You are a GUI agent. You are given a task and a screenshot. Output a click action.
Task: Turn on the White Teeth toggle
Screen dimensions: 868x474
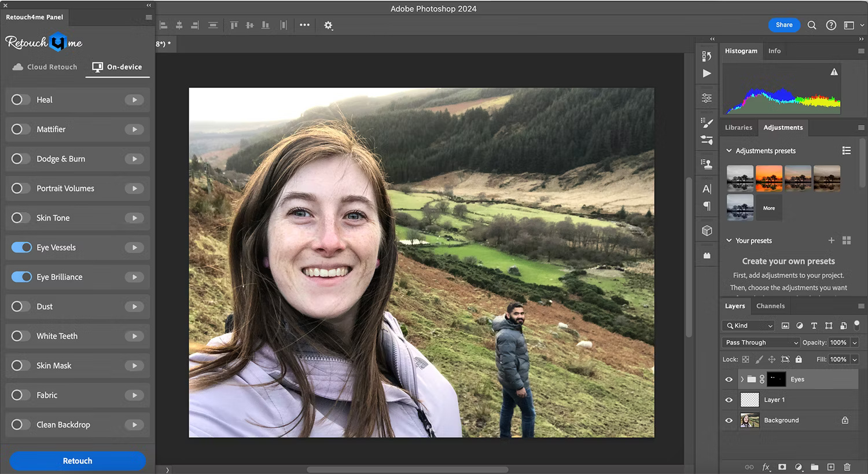[21, 336]
